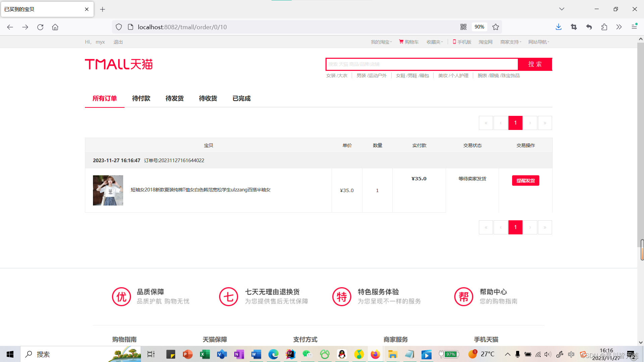Jump to first page in top pagination
This screenshot has width=644, height=362.
click(486, 123)
